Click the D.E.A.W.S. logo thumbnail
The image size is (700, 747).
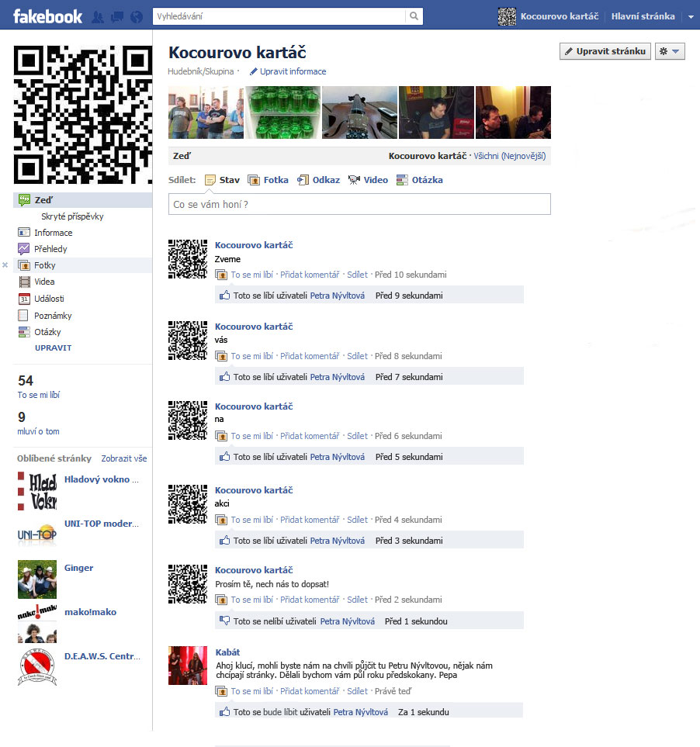click(37, 667)
